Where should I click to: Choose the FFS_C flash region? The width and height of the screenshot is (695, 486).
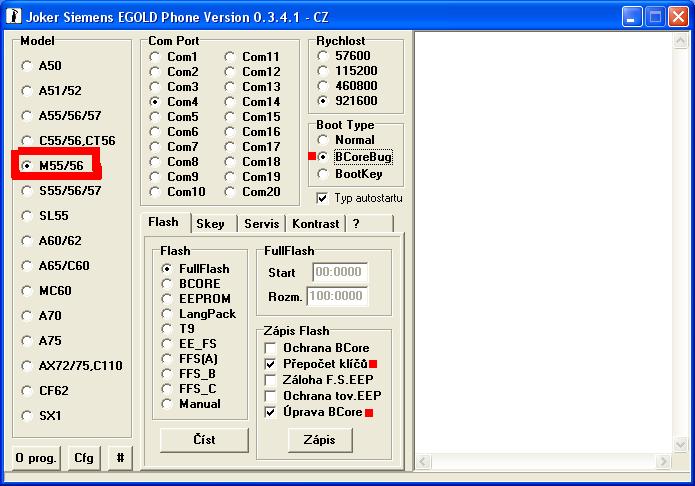pos(167,389)
